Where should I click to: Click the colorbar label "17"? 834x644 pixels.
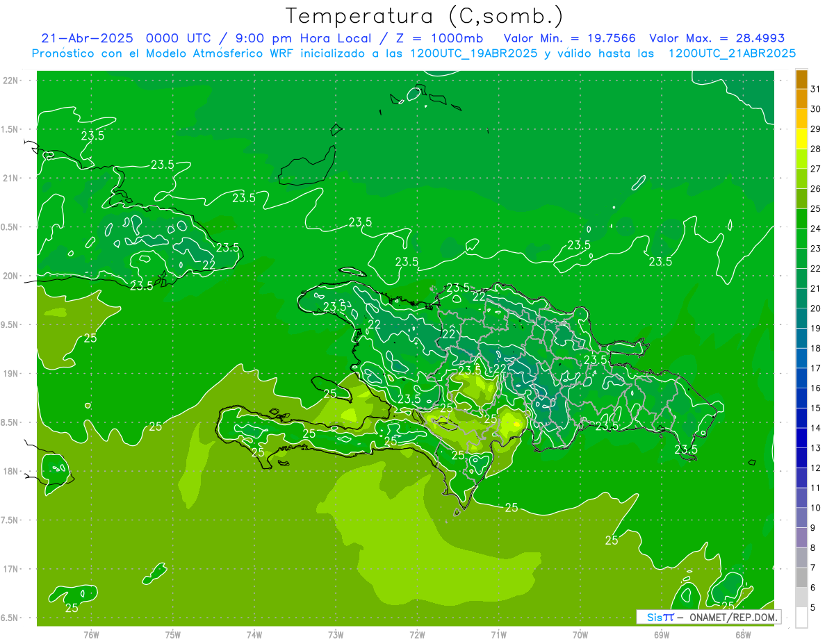pyautogui.click(x=815, y=368)
